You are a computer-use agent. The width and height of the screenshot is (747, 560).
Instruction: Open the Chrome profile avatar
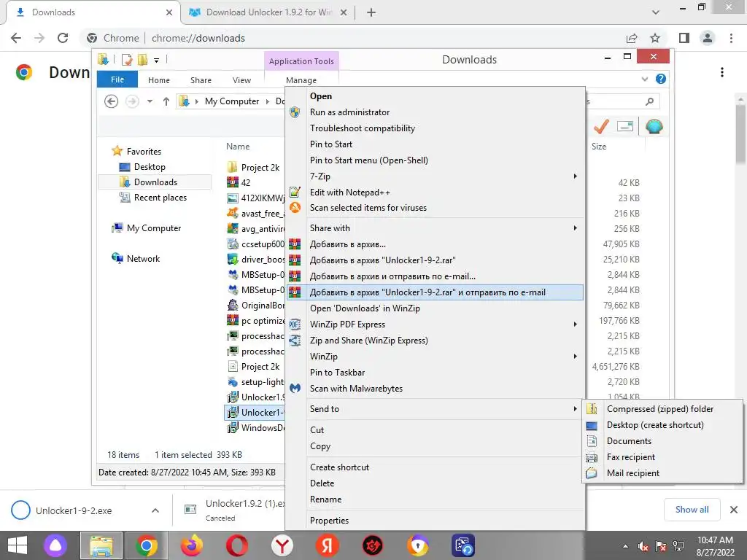click(x=708, y=38)
